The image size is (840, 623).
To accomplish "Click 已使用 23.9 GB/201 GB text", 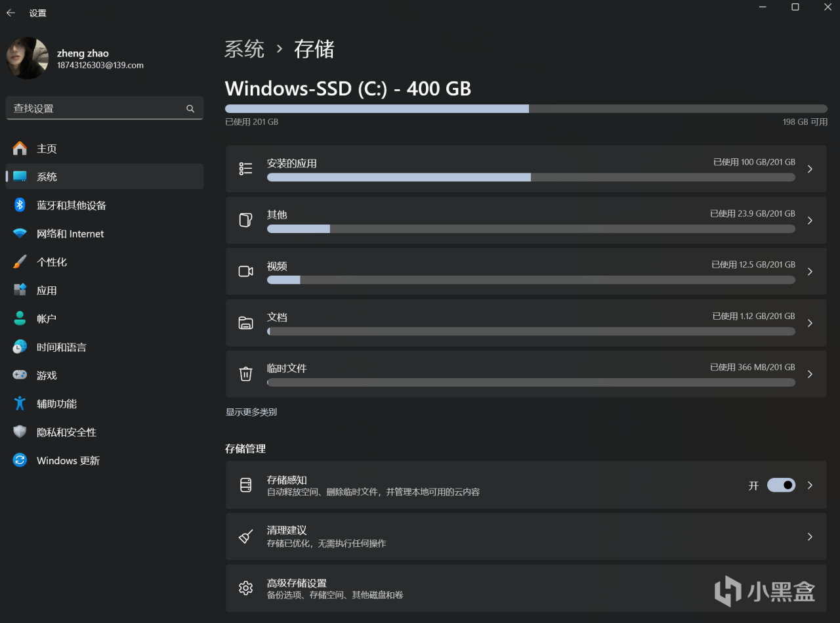I will point(753,213).
